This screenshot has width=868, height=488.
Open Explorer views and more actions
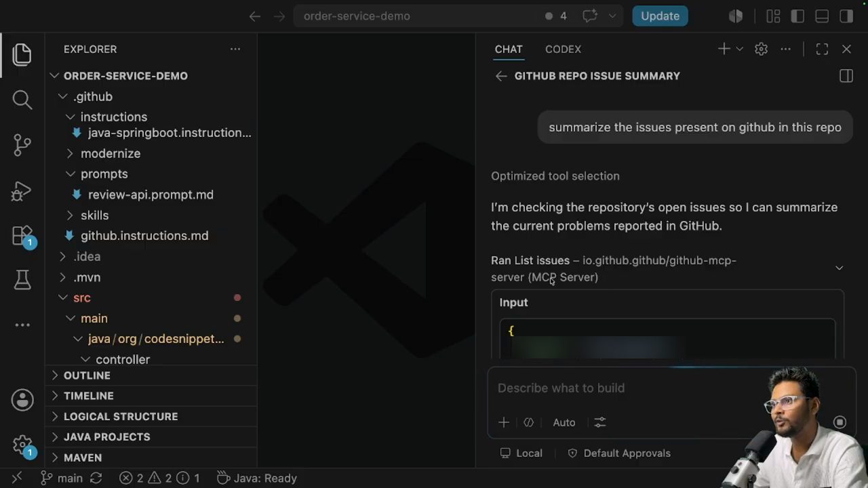click(x=235, y=49)
